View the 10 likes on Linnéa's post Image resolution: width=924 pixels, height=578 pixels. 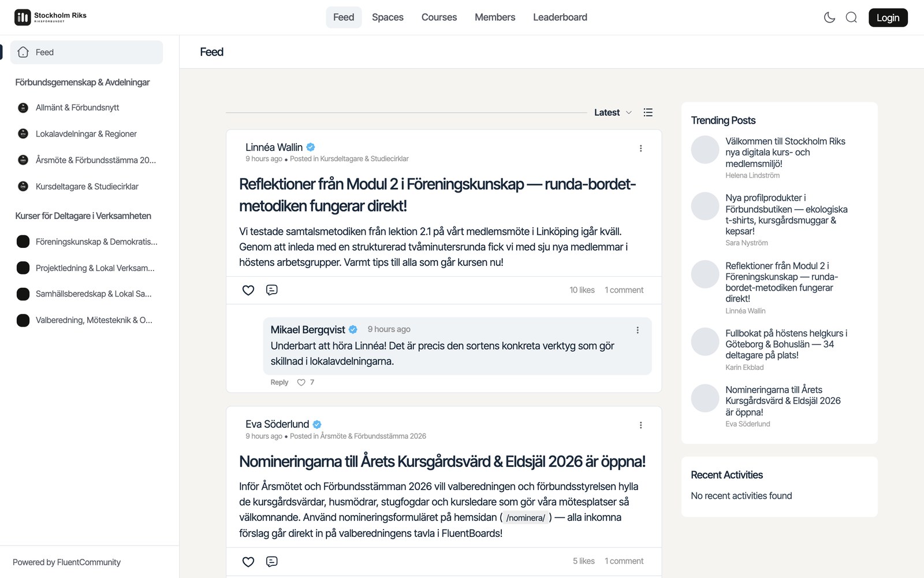tap(582, 290)
